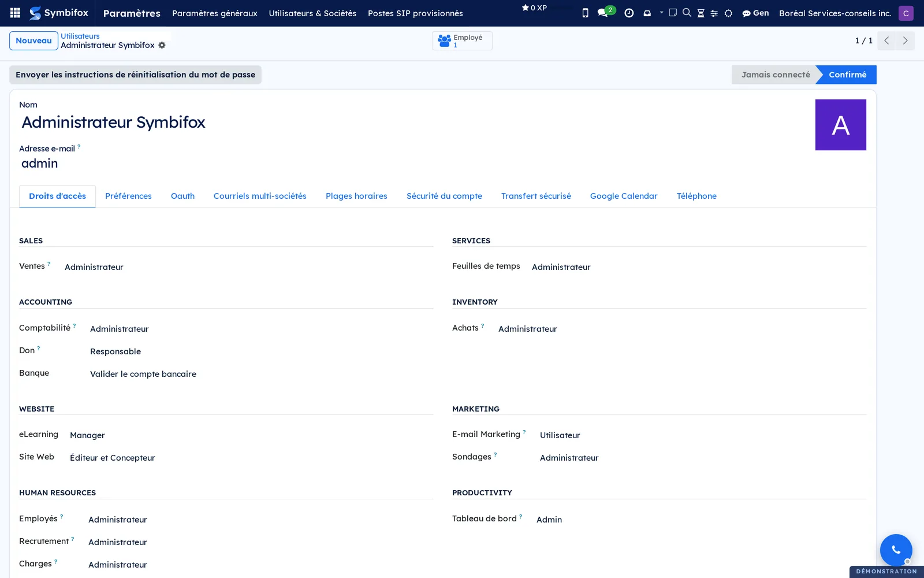
Task: Switch to the Droits d'accès tab
Action: 57,196
